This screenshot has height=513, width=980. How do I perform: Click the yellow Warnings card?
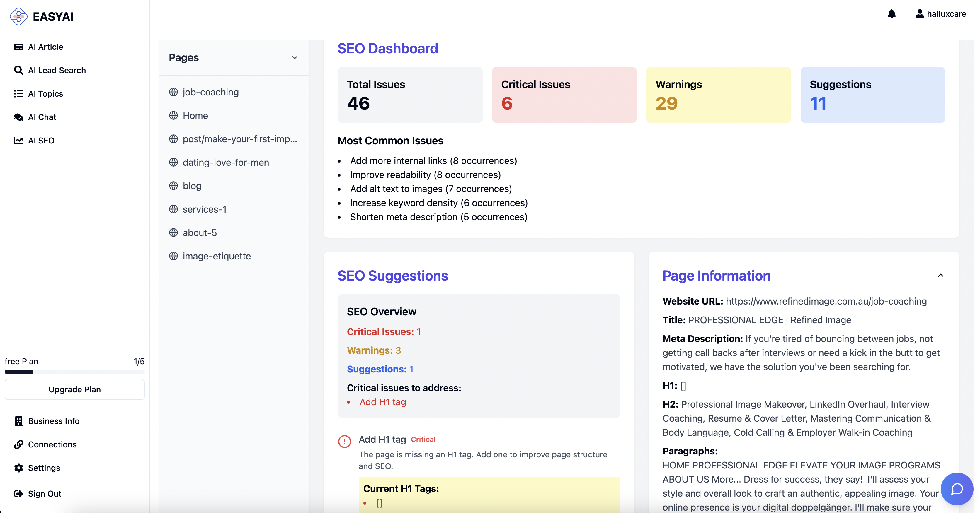tap(718, 95)
